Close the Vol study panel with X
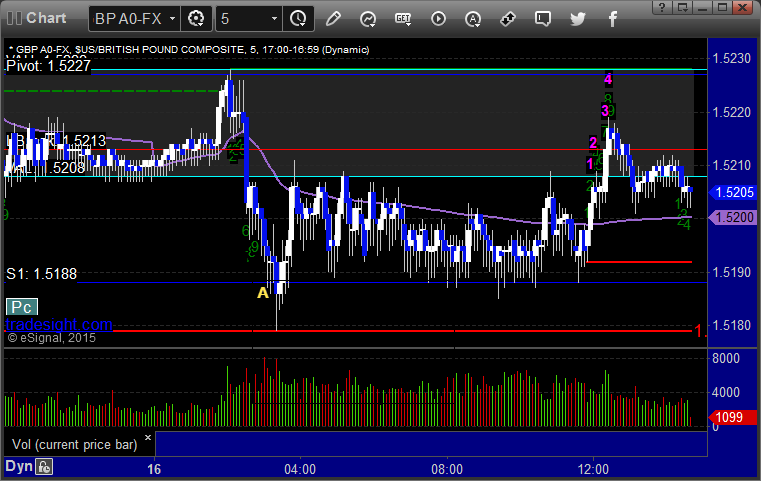 [148, 437]
